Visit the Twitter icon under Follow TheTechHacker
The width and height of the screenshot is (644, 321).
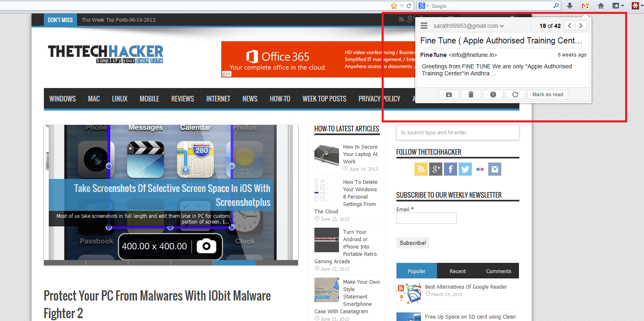(465, 169)
